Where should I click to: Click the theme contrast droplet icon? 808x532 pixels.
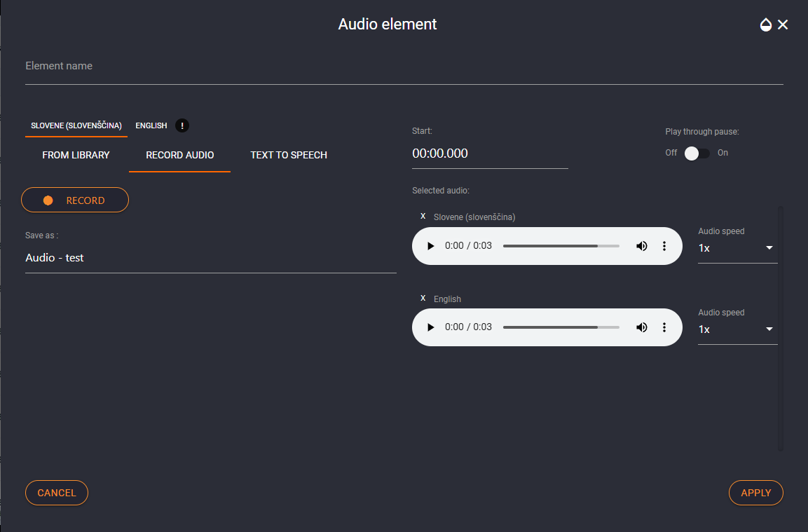[766, 25]
